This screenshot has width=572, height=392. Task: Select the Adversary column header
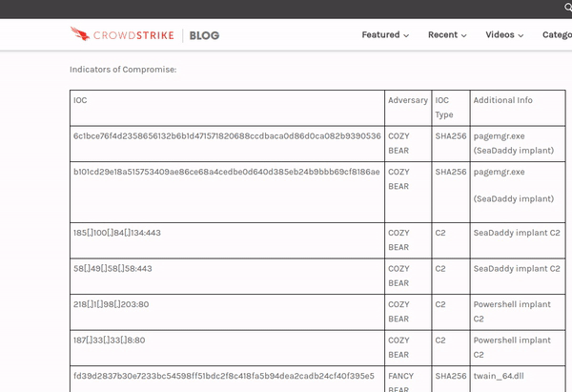coord(408,100)
